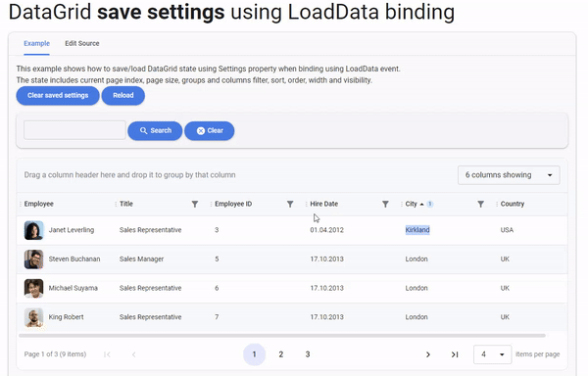The image size is (588, 376).
Task: Click the Country column's leading drag handle
Action: pos(497,204)
